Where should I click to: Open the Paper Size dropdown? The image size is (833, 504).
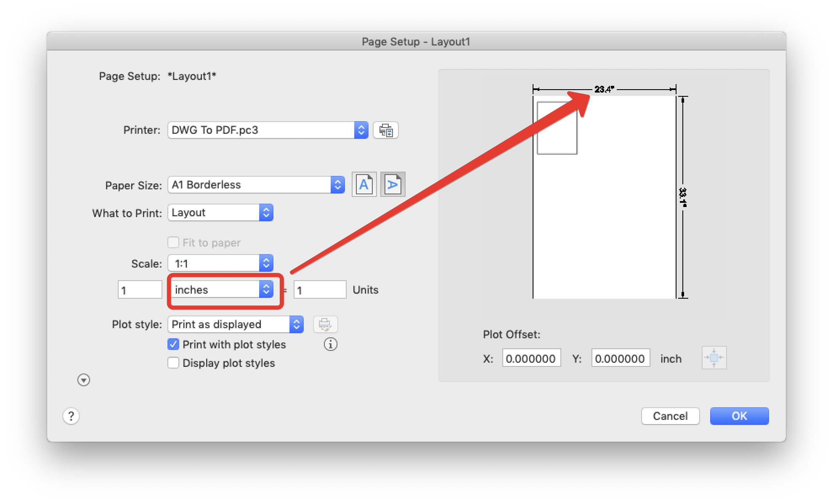(x=256, y=185)
